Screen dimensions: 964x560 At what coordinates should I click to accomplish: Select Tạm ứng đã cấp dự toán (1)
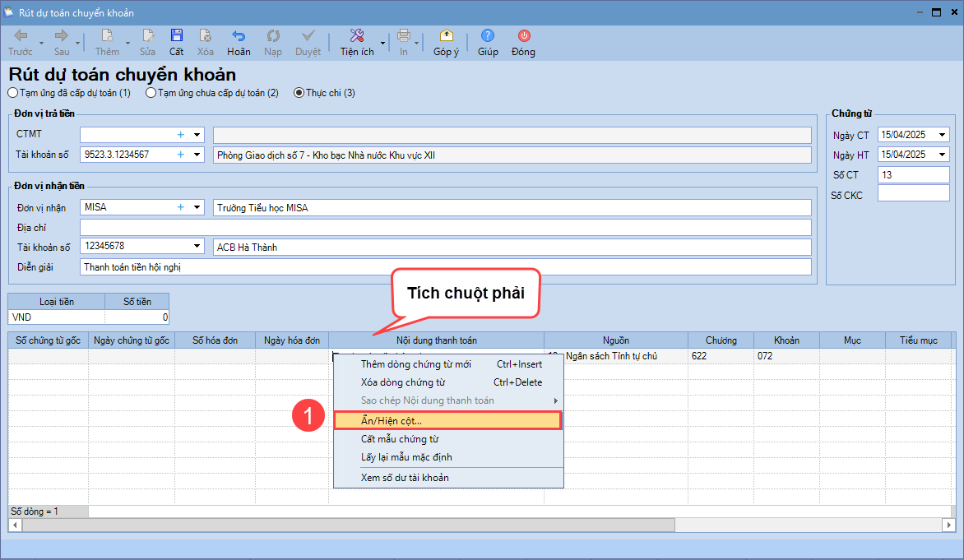(12, 93)
